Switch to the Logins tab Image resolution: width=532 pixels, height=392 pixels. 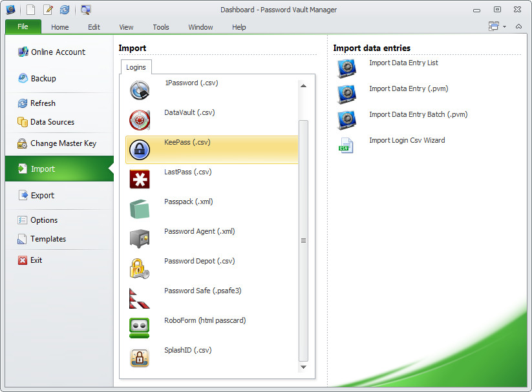pyautogui.click(x=136, y=67)
